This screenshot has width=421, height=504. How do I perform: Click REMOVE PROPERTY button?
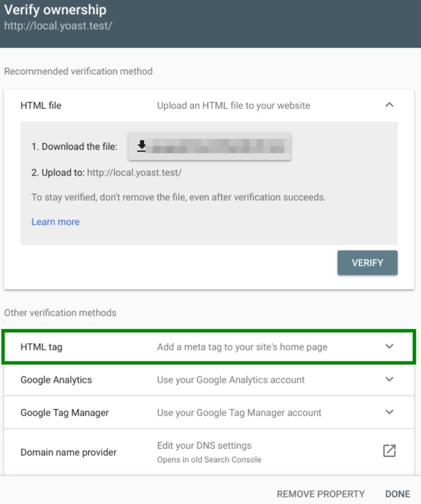pyautogui.click(x=321, y=494)
